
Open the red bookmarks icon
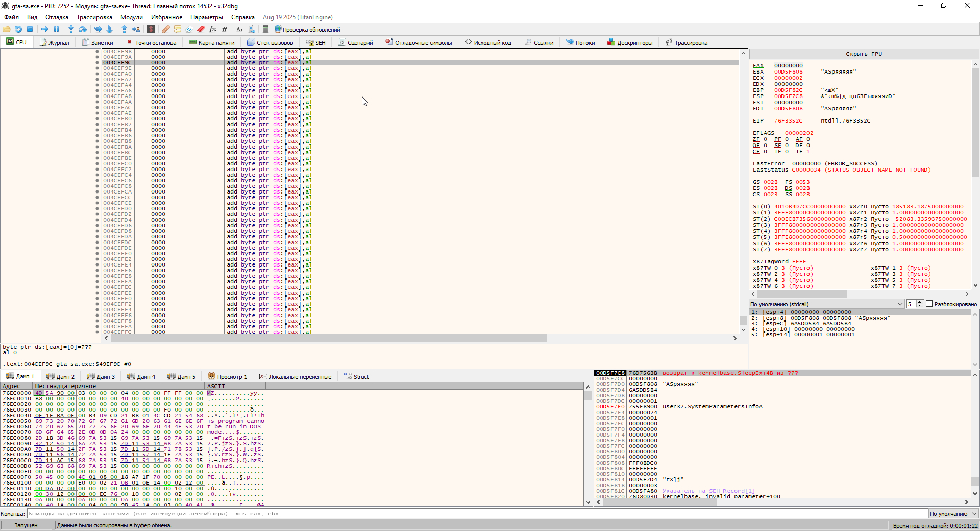201,29
